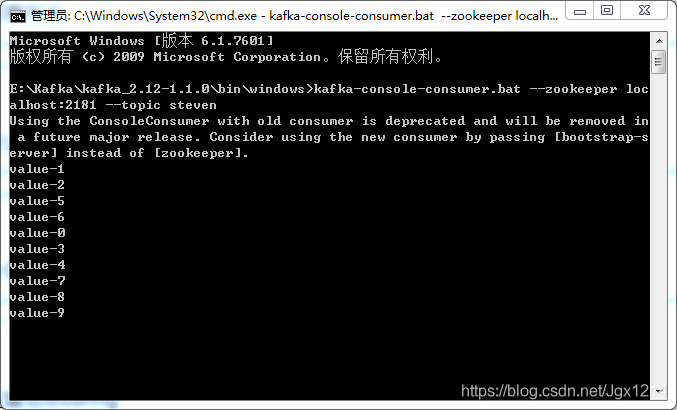The height and width of the screenshot is (410, 677).
Task: Click the vertical scrollbar thumb
Action: click(659, 62)
